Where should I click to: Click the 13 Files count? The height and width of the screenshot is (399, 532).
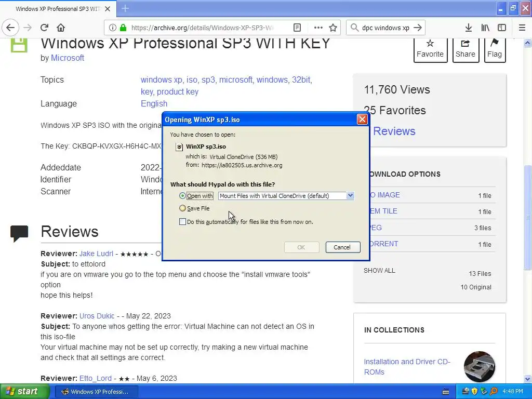point(480,273)
